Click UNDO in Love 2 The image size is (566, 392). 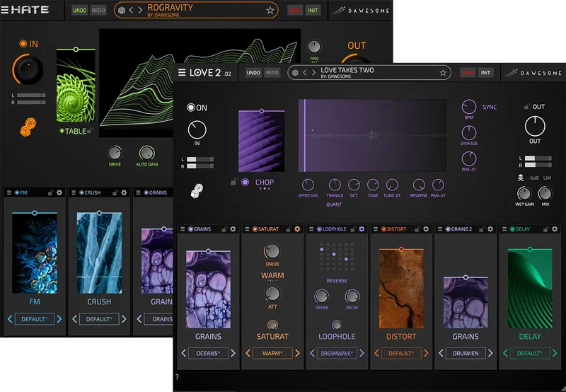(253, 73)
